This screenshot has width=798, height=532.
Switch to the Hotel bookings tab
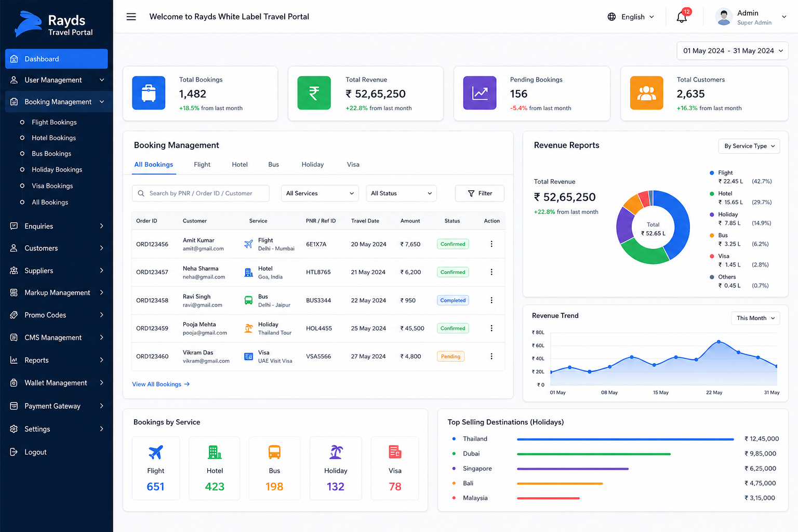coord(240,165)
